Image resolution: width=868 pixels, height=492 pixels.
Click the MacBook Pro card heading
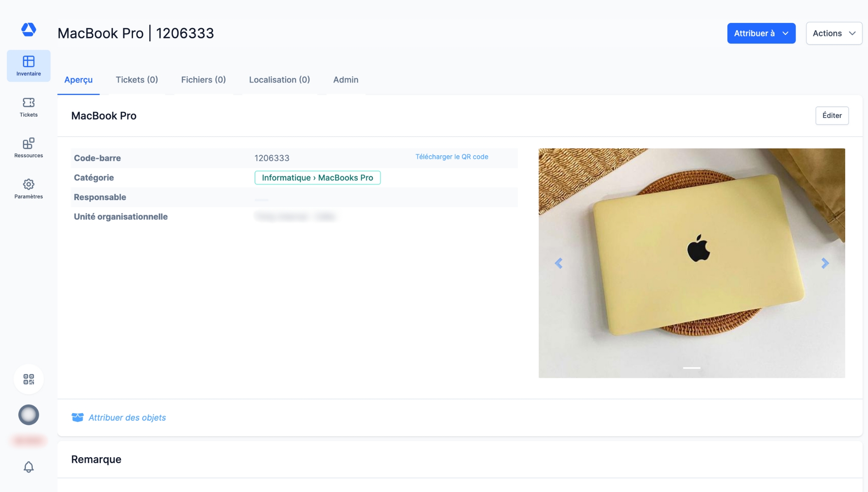(x=104, y=116)
